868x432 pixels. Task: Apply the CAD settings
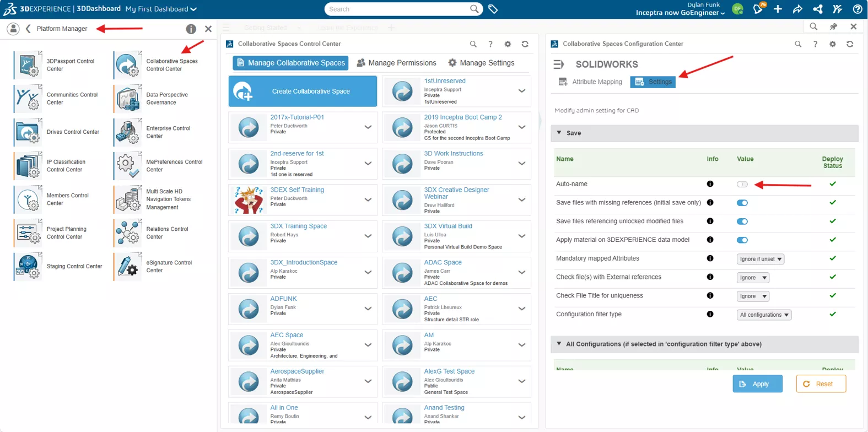tap(757, 384)
